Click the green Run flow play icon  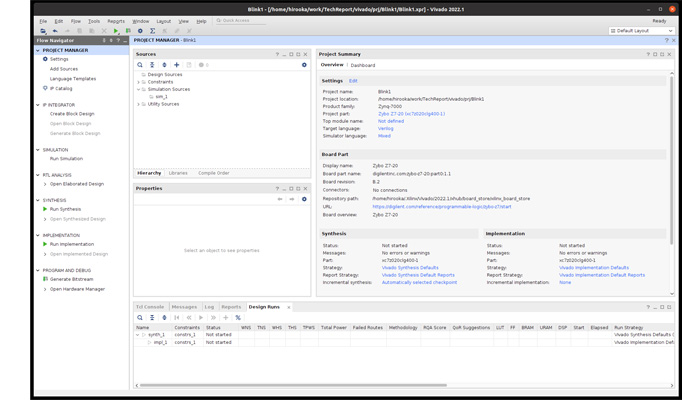tap(116, 31)
